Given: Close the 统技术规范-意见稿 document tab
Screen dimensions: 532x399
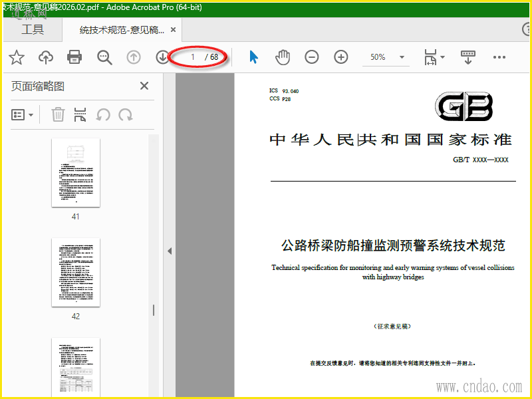Looking at the screenshot, I should point(173,30).
